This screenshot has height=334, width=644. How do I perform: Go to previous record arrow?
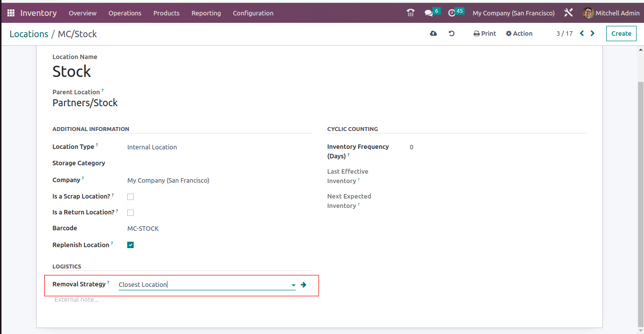582,33
